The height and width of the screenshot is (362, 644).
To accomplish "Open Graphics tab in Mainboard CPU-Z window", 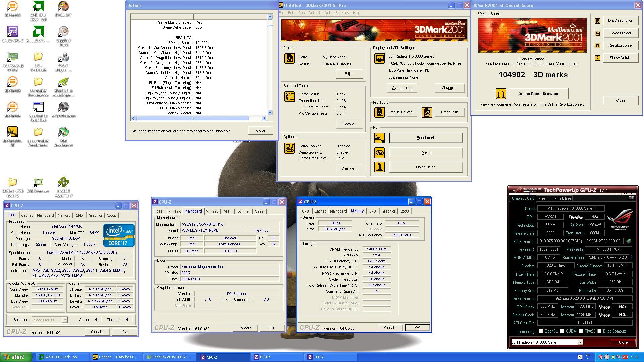I will pyautogui.click(x=243, y=212).
